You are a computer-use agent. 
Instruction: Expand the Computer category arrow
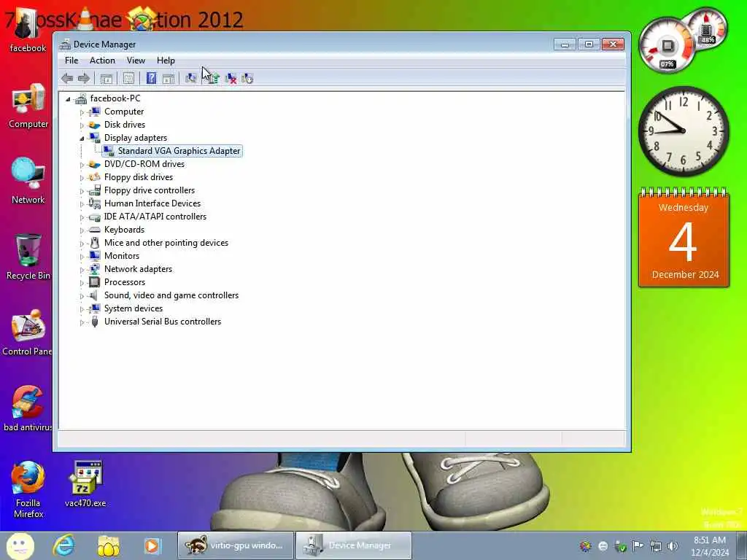point(82,112)
